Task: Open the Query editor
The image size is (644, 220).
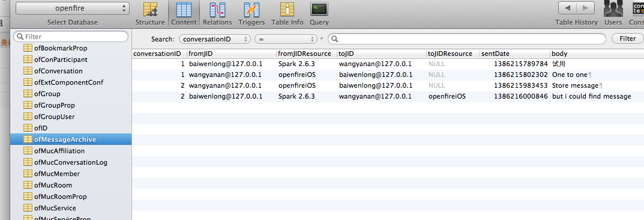Action: point(319,14)
